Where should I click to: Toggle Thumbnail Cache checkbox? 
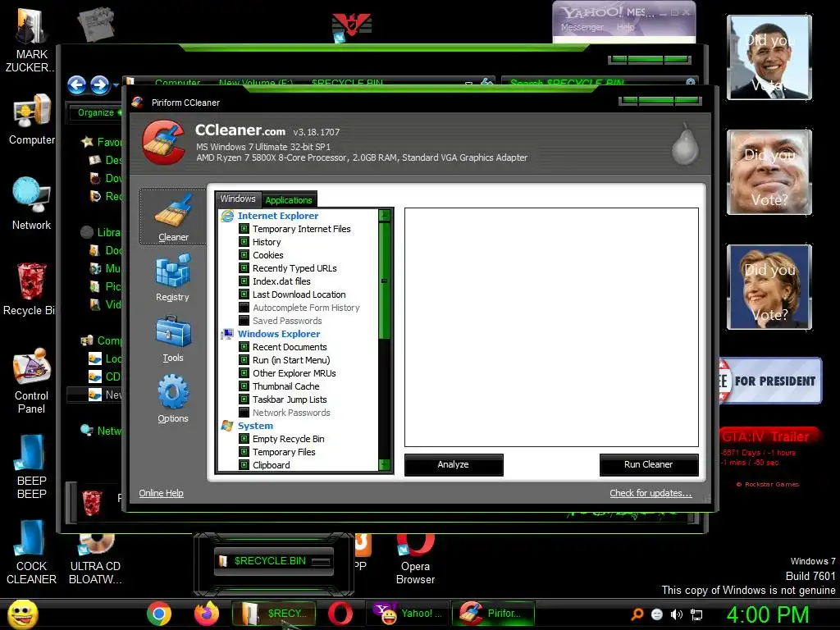click(x=244, y=386)
